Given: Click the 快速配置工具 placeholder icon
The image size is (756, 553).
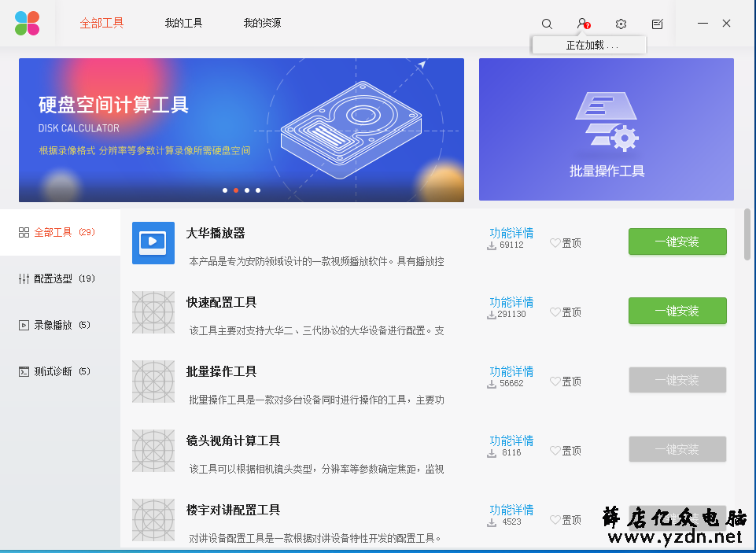Looking at the screenshot, I should click(x=153, y=312).
